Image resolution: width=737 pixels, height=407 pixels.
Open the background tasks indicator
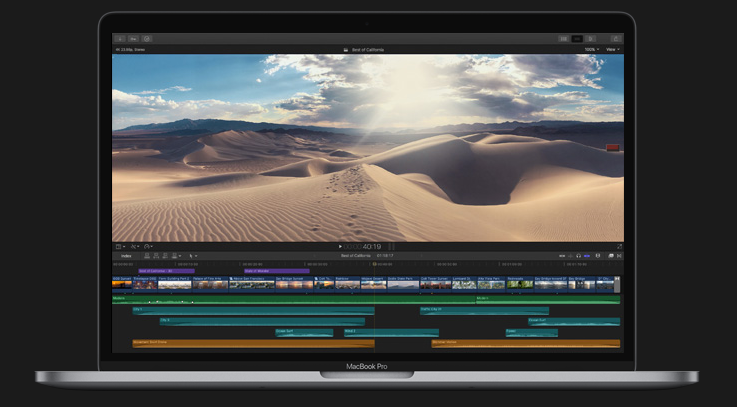(x=146, y=39)
